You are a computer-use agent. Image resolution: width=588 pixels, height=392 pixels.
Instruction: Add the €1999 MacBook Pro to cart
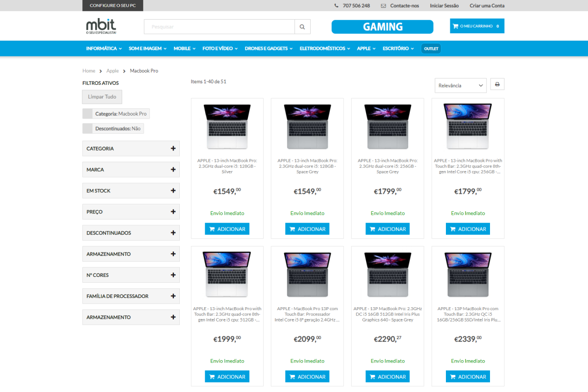[227, 377]
